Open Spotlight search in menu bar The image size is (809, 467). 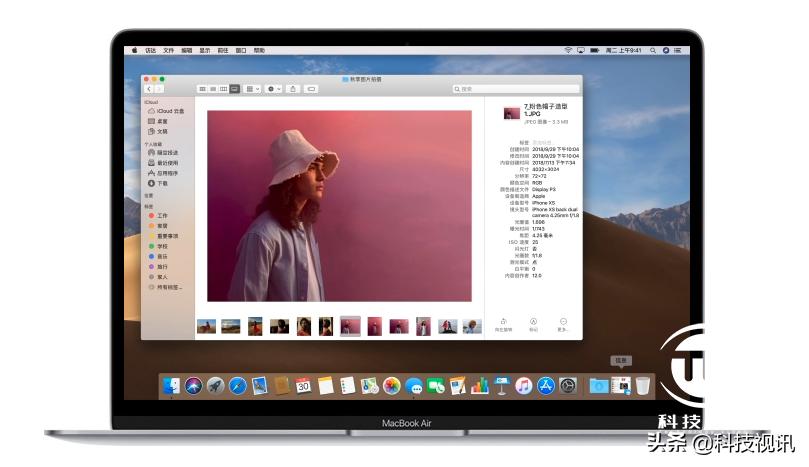tap(653, 51)
